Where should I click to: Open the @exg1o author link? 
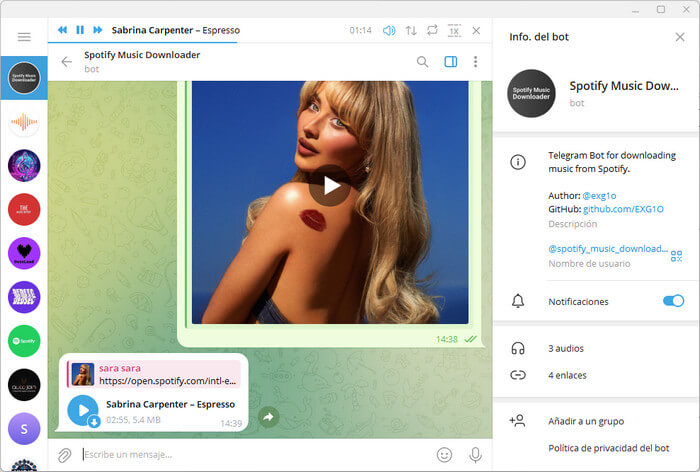pyautogui.click(x=599, y=196)
